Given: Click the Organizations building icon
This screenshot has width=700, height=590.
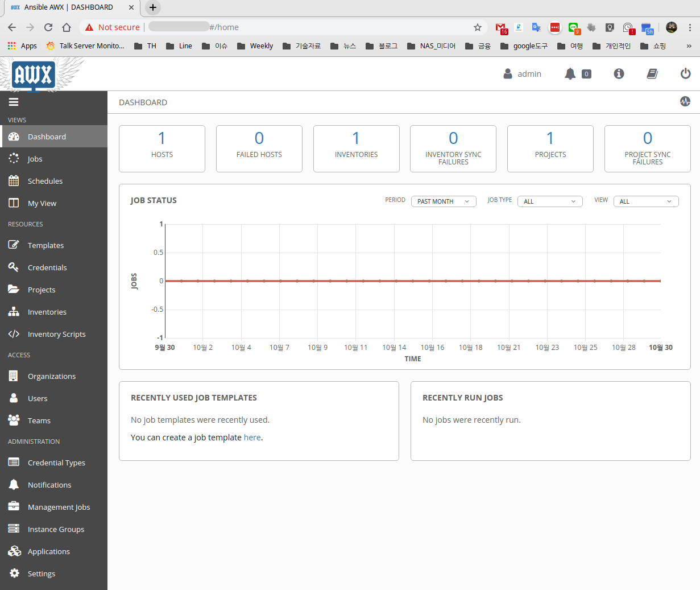Looking at the screenshot, I should tap(14, 376).
